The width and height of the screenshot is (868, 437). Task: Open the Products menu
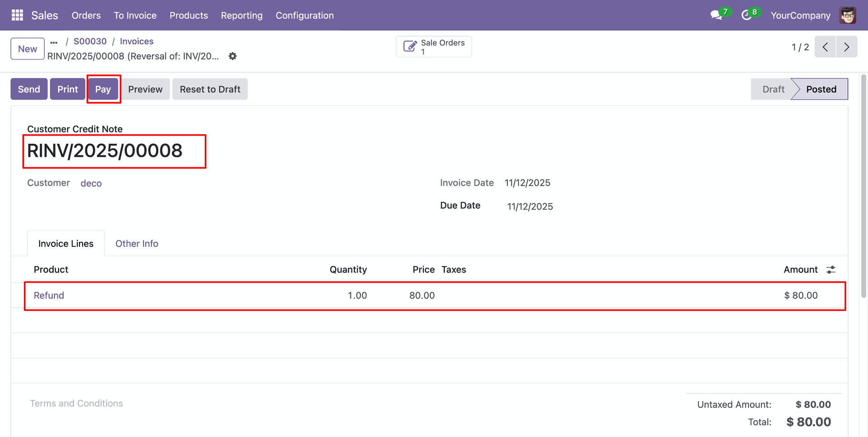tap(189, 15)
